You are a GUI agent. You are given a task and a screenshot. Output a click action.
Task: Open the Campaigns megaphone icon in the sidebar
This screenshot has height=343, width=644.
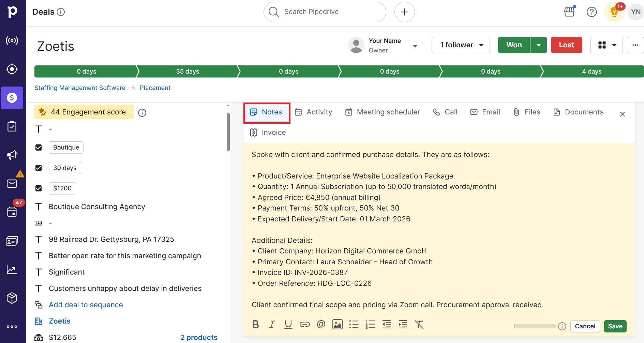tap(12, 155)
